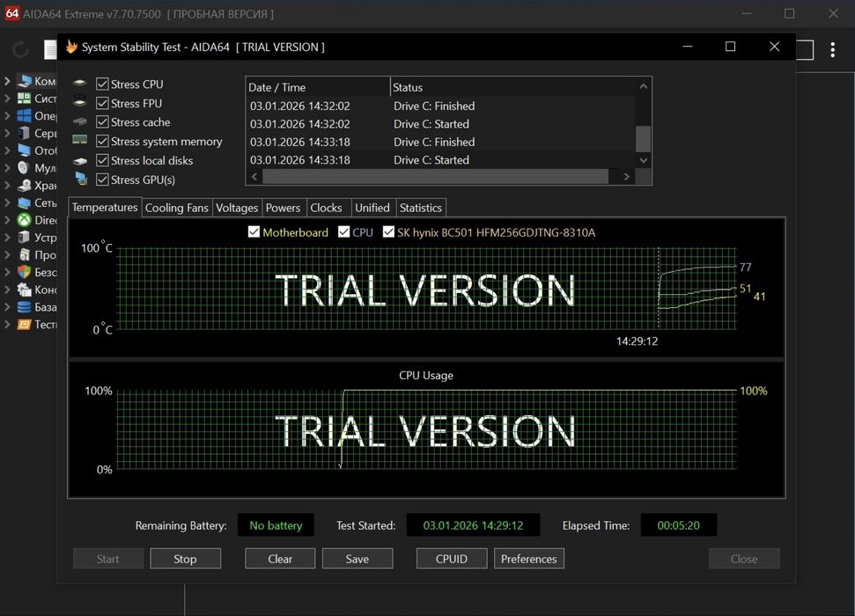Viewport: 855px width, 616px height.
Task: Click the Network icon in sidebar tree
Action: pos(24,202)
